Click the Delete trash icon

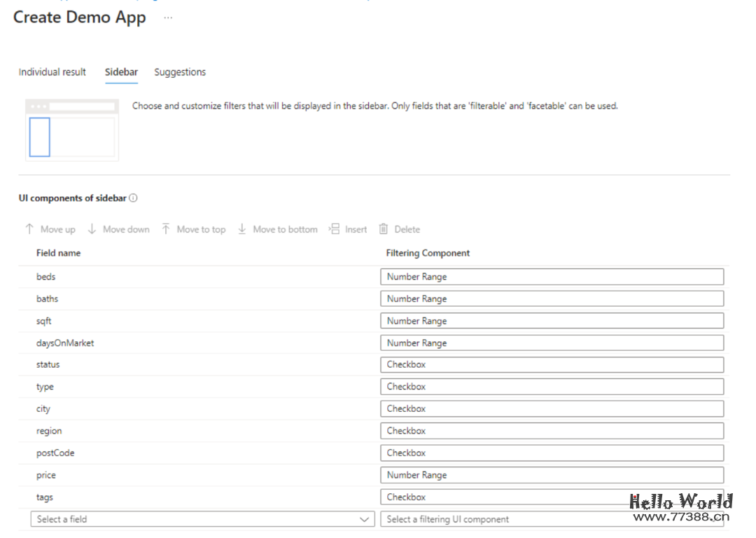[x=384, y=229]
